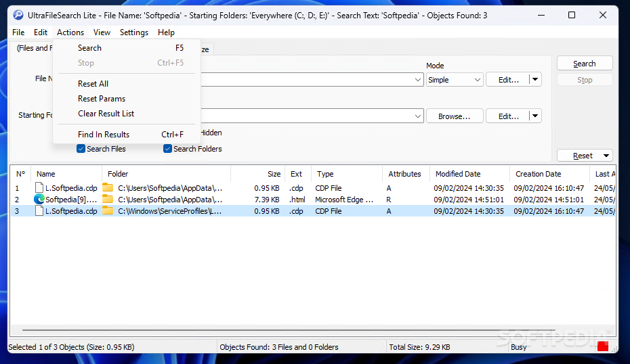630x364 pixels.
Task: Click the red busy indicator in status bar
Action: [603, 346]
